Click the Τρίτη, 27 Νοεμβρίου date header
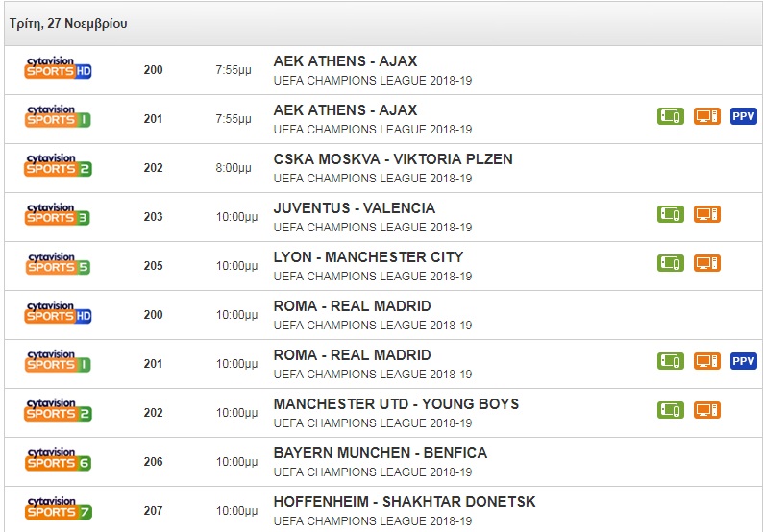Screen dimensions: 763x532 [x=68, y=23]
